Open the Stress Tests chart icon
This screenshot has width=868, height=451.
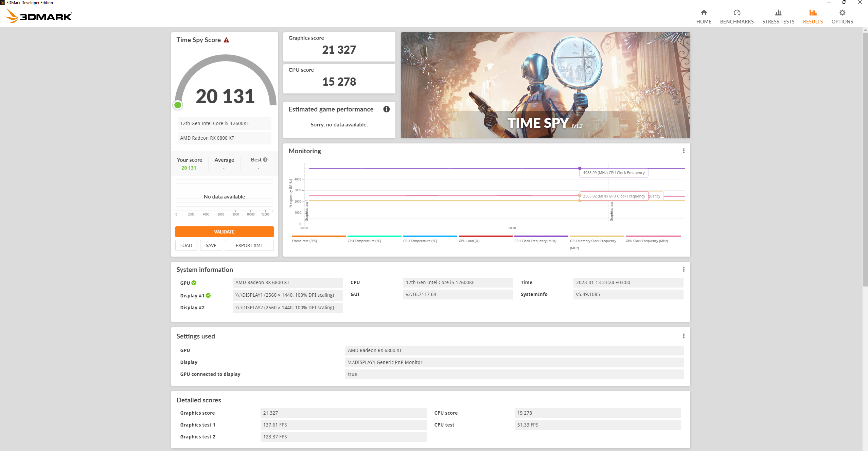pos(778,13)
